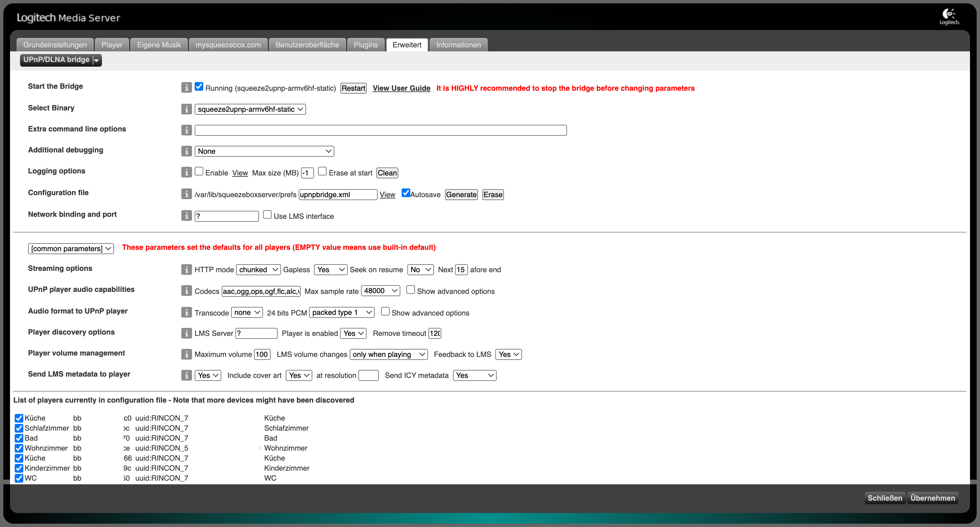Click info icon for Send LMS metadata to player

186,375
